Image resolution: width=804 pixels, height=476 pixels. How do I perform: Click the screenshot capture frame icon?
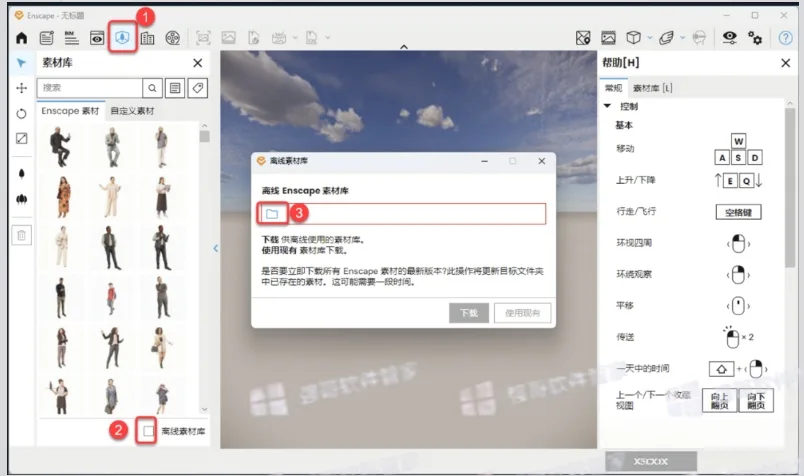[x=203, y=37]
